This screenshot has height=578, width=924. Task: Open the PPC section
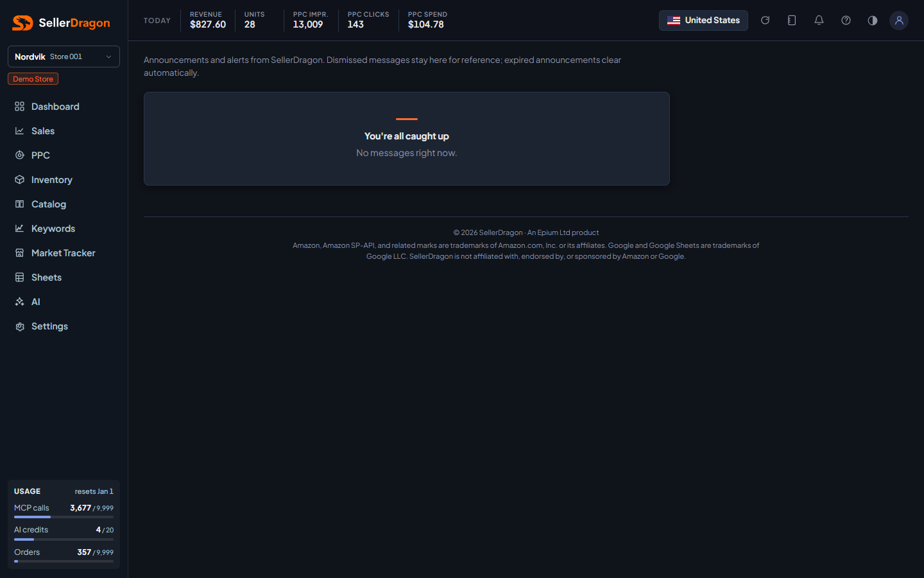(64, 155)
